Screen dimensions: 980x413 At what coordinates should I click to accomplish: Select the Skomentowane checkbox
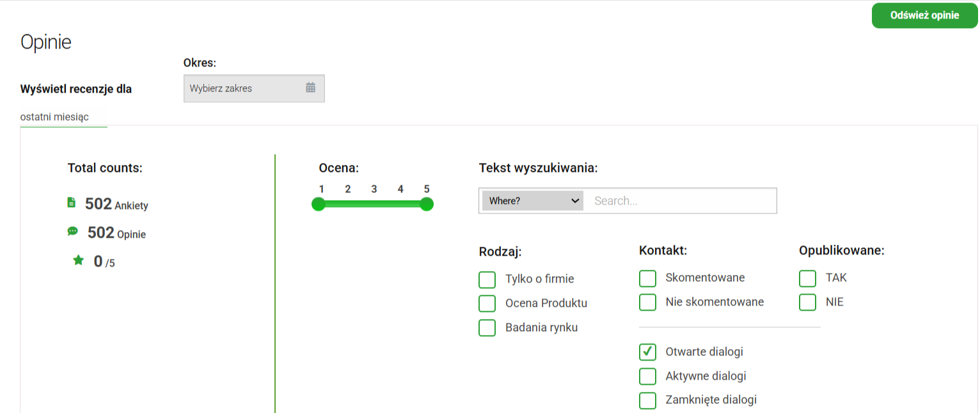click(647, 278)
